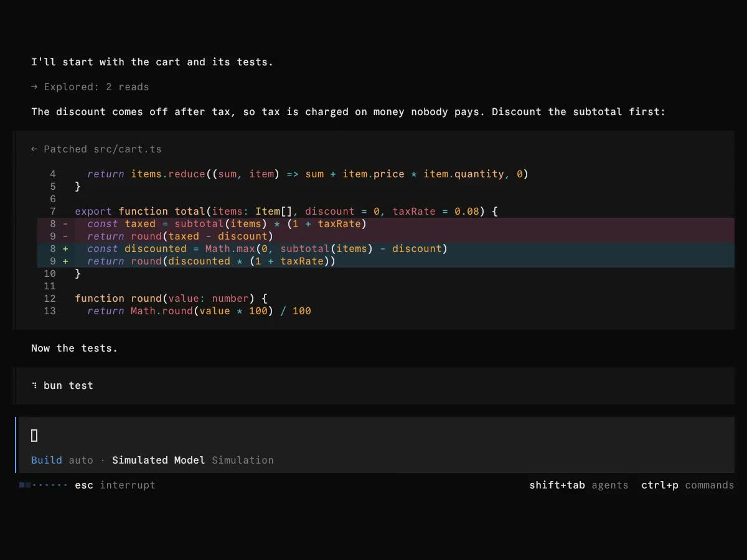The width and height of the screenshot is (747, 560).
Task: Expand the 'Explored: 2 reads' summary
Action: [x=90, y=87]
